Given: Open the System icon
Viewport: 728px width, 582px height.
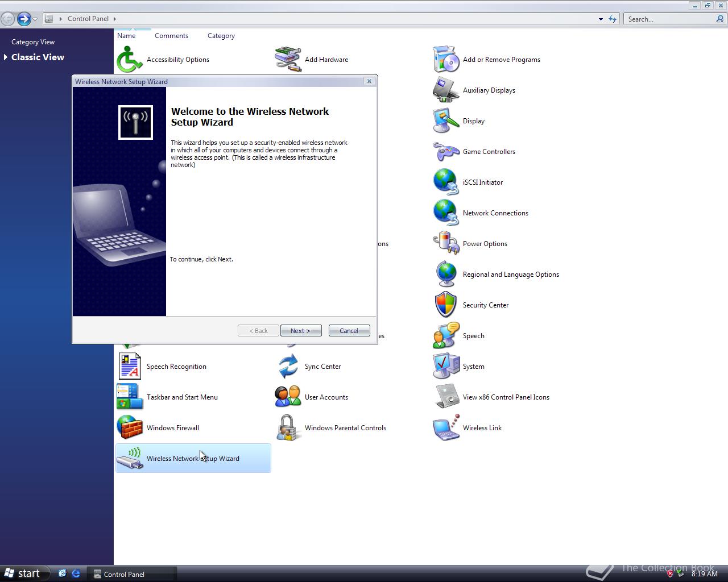Looking at the screenshot, I should coord(446,367).
